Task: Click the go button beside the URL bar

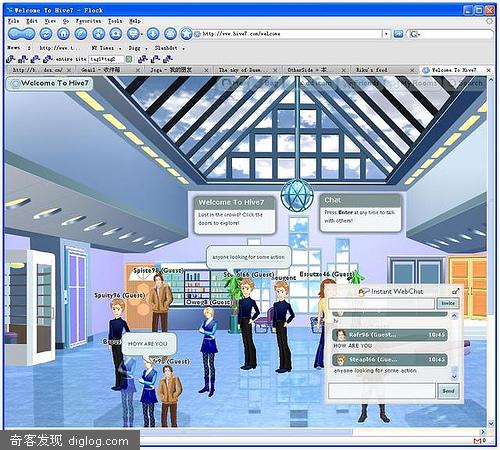Action: [398, 34]
